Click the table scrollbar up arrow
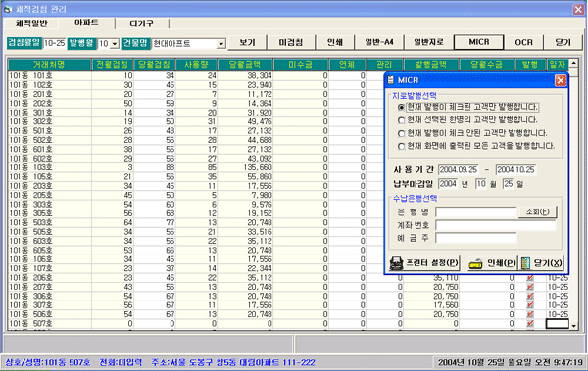Image resolution: width=588 pixels, height=371 pixels. pos(573,63)
